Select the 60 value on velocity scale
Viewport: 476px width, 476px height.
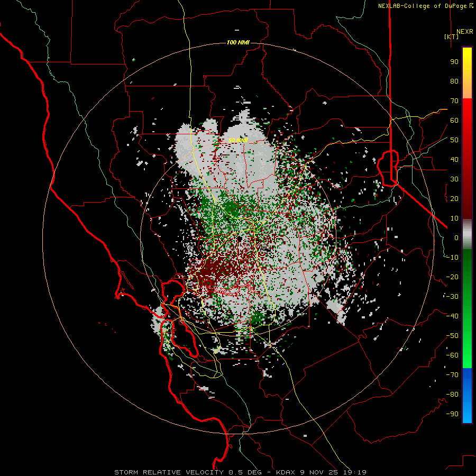point(454,121)
